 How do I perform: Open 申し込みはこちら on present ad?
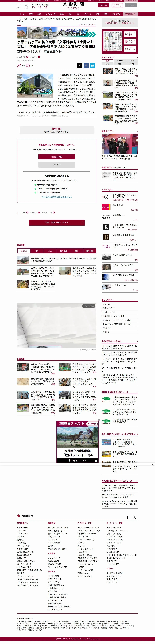[77, 460]
